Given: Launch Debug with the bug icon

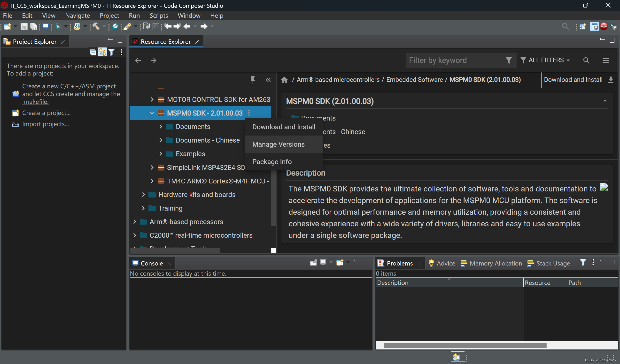Looking at the screenshot, I should tap(58, 26).
